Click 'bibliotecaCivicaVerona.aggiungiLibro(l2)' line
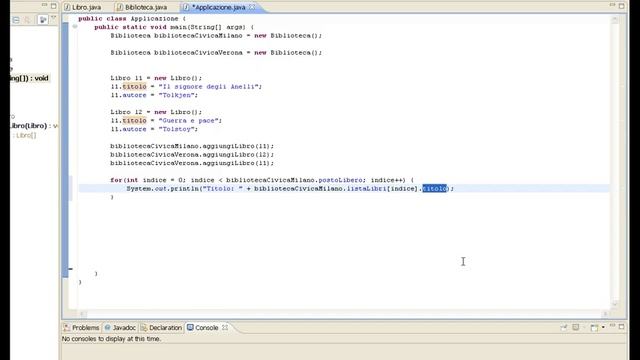The height and width of the screenshot is (360, 640). [192, 155]
